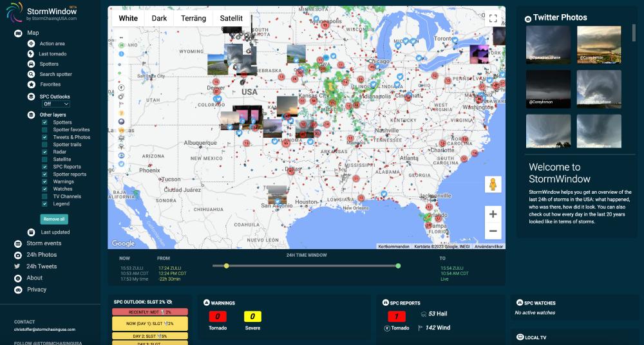Click the About info icon

(18, 278)
